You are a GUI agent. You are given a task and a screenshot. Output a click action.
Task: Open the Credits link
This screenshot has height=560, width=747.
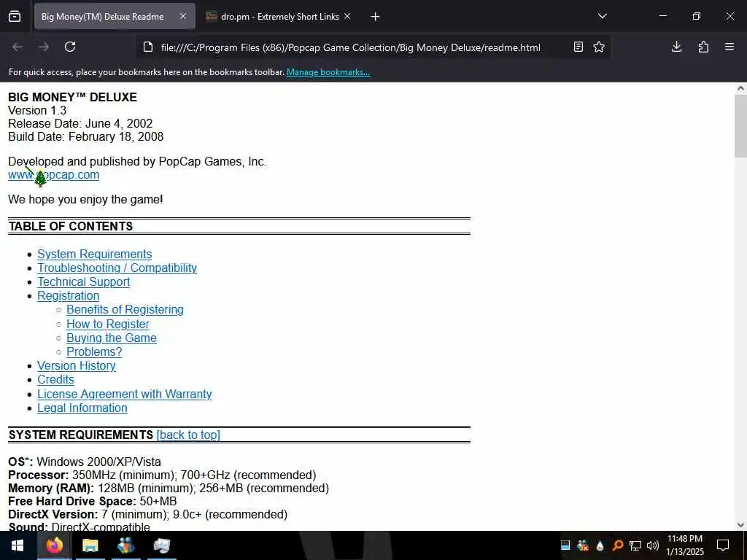point(55,379)
